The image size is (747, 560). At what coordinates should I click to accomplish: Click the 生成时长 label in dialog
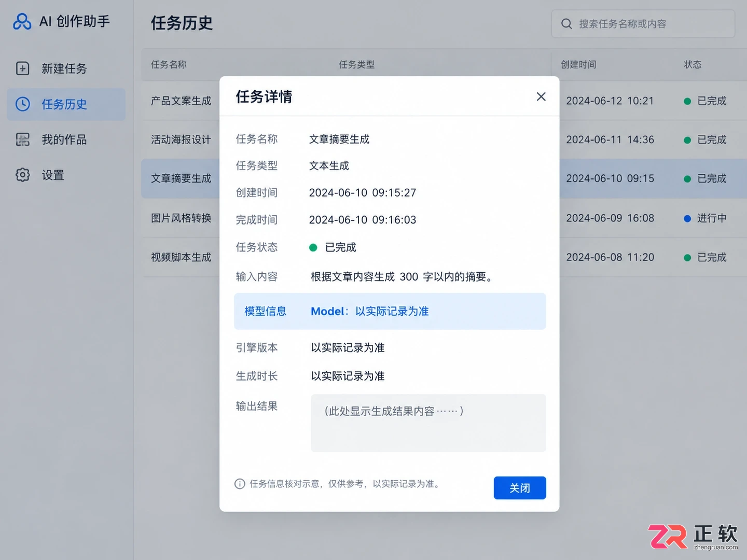(257, 376)
